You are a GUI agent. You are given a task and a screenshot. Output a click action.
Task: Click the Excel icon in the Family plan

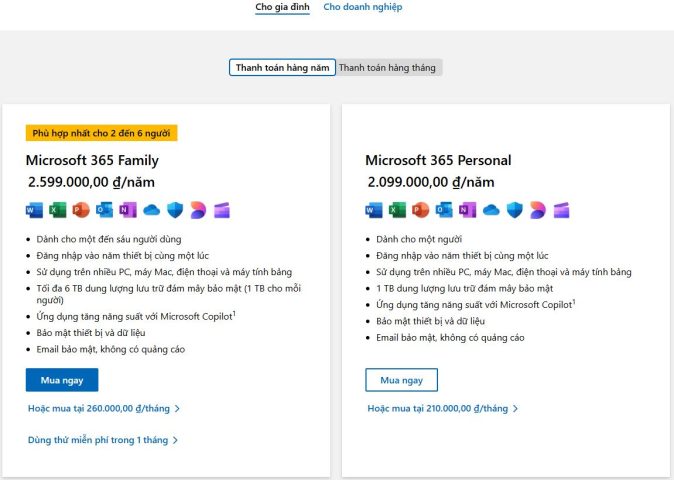click(x=58, y=210)
